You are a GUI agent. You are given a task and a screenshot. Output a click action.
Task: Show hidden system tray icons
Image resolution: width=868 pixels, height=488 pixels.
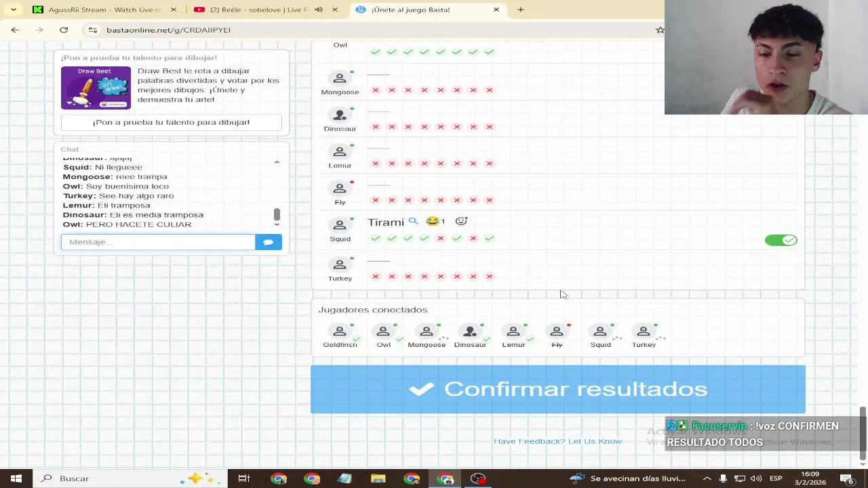[x=707, y=479]
